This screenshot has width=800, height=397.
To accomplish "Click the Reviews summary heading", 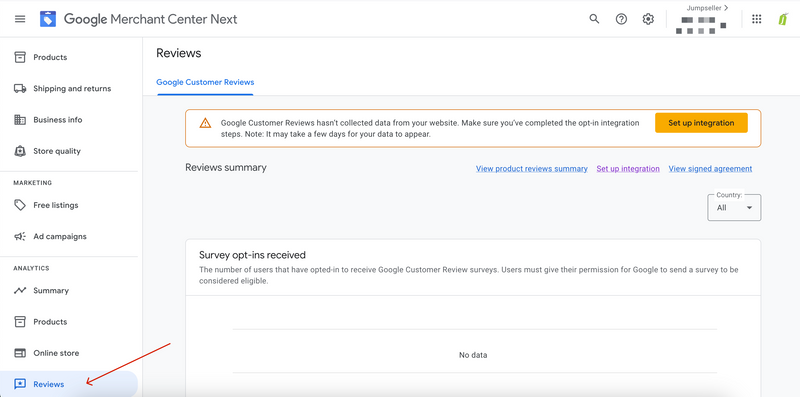I will tap(226, 167).
